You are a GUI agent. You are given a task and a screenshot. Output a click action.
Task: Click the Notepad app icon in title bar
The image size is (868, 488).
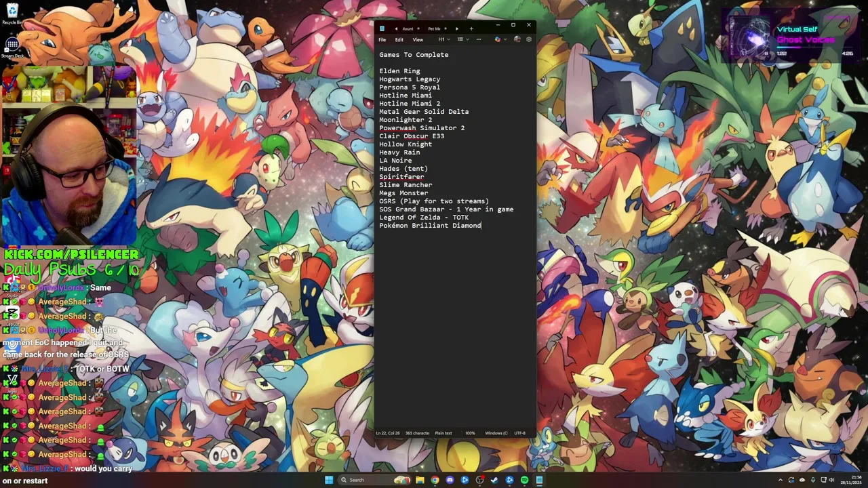coord(382,28)
